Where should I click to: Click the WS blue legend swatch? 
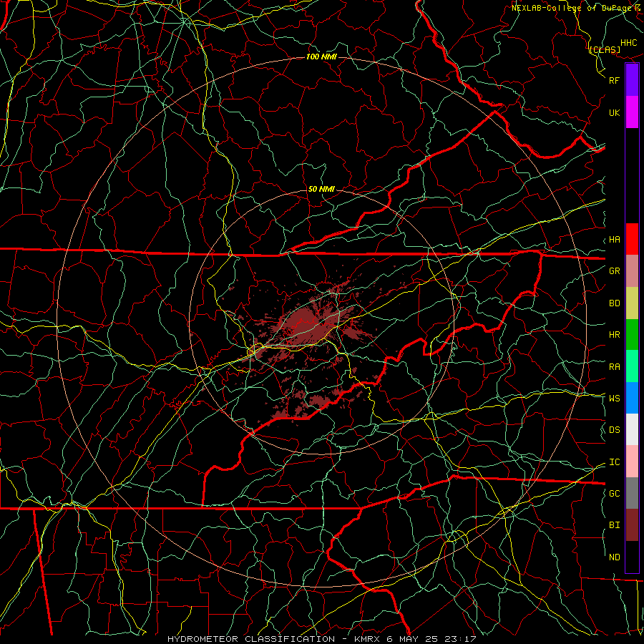click(632, 398)
